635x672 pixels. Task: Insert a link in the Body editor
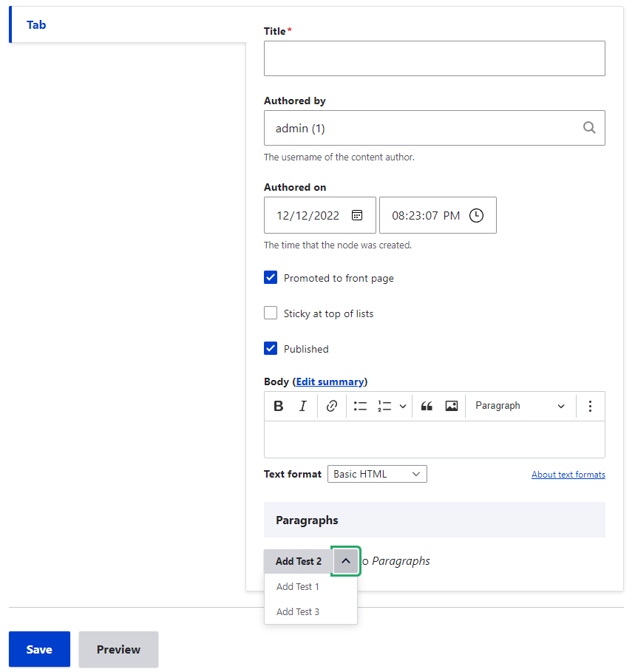[x=331, y=406]
